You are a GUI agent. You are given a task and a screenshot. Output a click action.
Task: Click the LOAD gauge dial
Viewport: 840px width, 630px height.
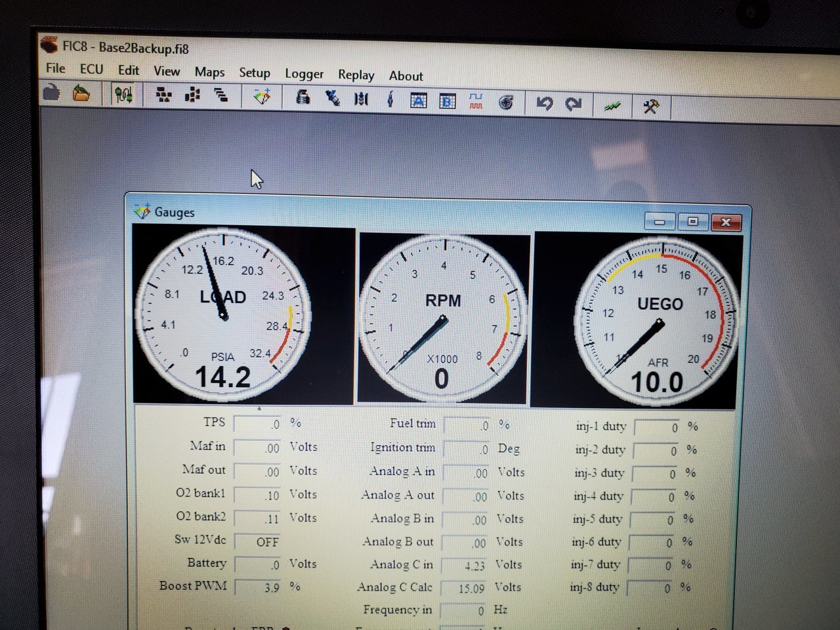[223, 314]
